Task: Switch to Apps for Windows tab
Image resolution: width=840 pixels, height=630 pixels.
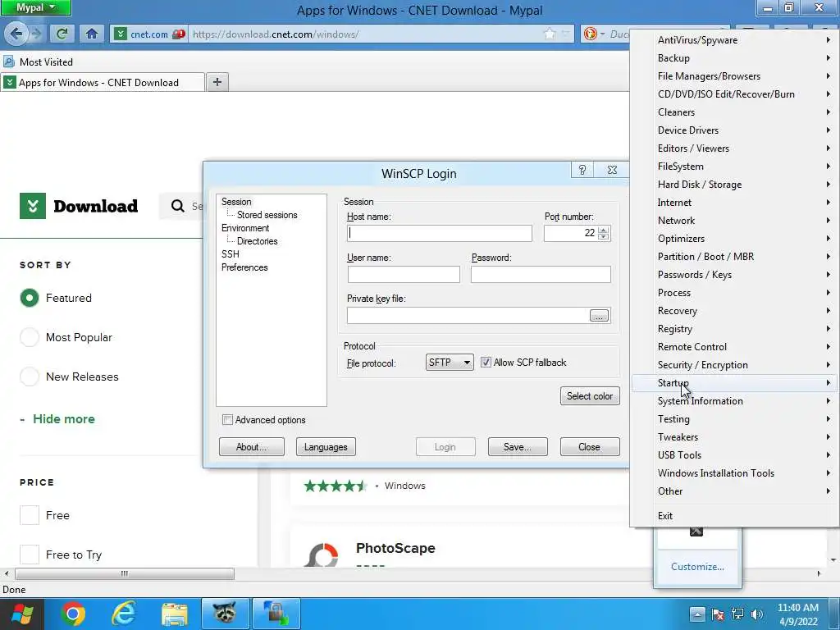Action: tap(103, 83)
